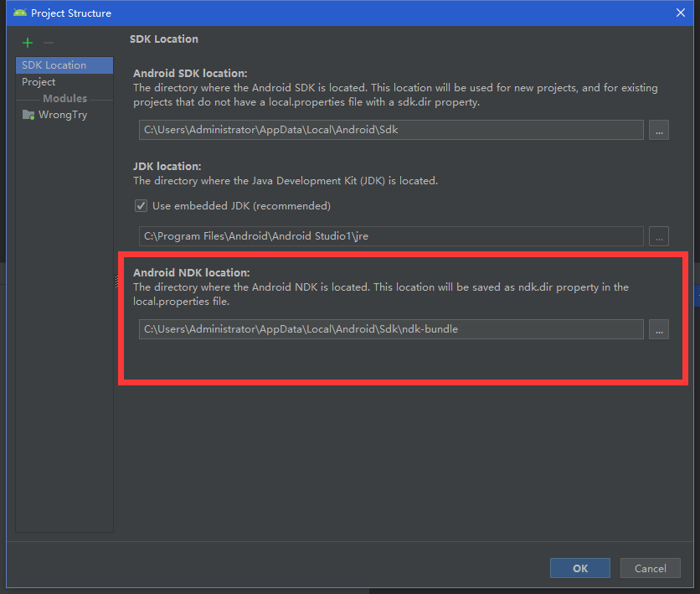Click the minus remove module icon

pyautogui.click(x=49, y=43)
